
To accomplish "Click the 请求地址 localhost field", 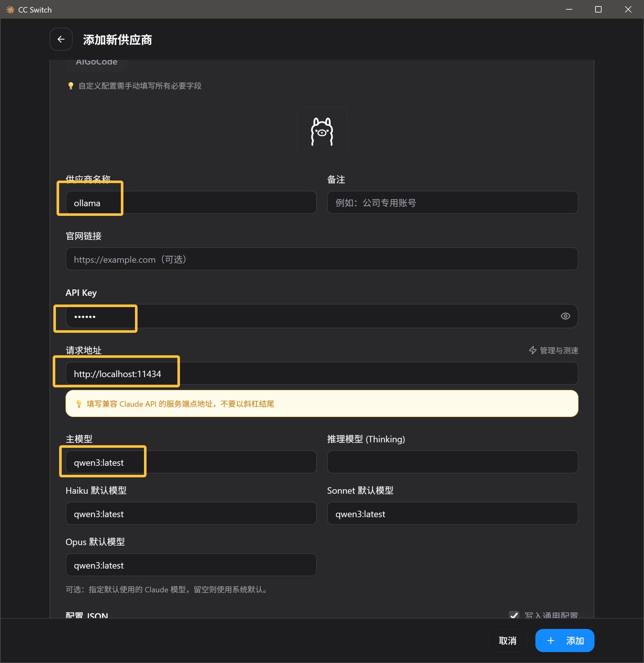I will pyautogui.click(x=321, y=374).
